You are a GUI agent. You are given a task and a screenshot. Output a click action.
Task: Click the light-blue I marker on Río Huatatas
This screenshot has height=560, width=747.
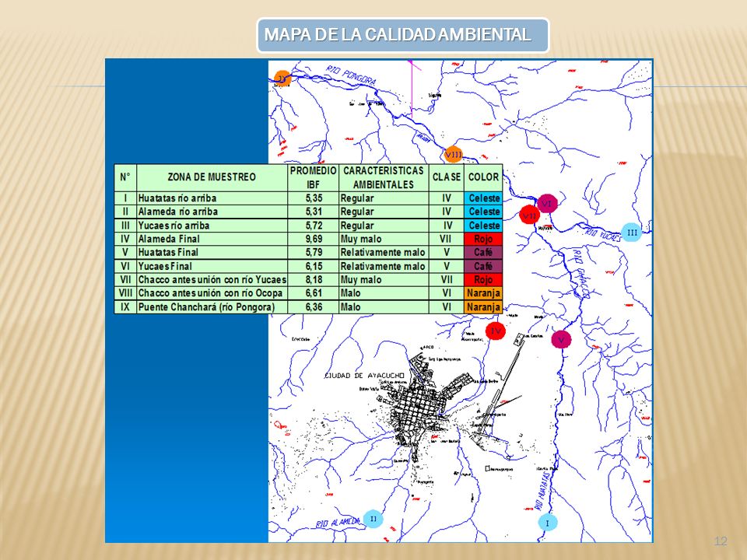click(x=547, y=523)
